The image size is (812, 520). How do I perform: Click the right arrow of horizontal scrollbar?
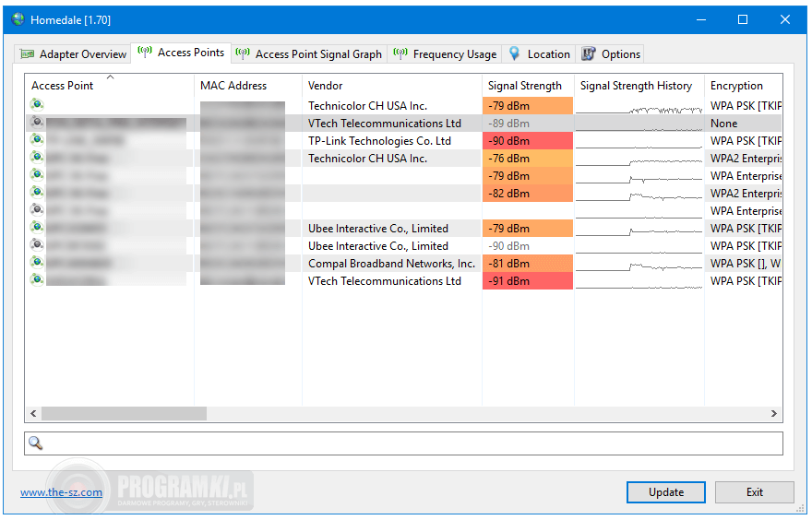(773, 413)
